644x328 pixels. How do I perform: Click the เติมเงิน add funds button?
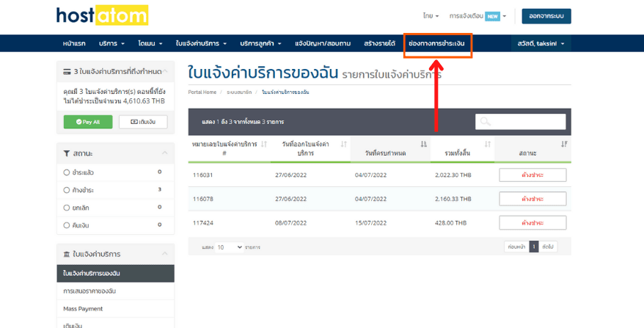tap(143, 122)
